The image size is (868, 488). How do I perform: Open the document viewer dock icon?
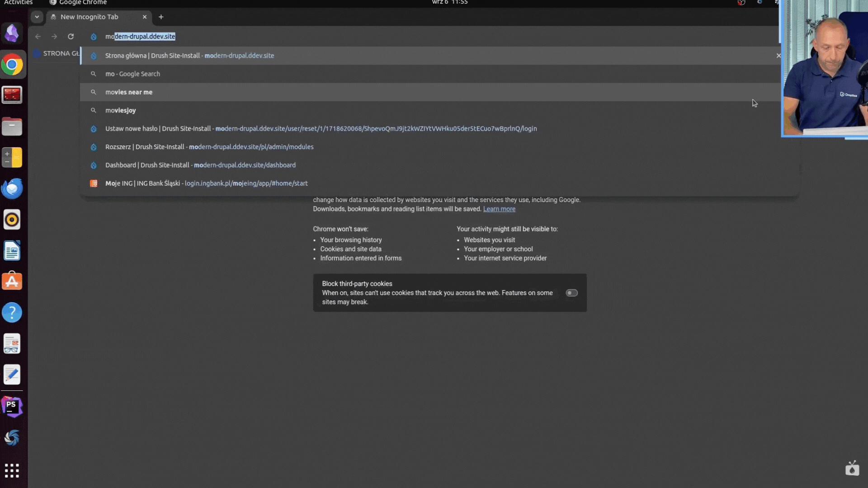[12, 343]
